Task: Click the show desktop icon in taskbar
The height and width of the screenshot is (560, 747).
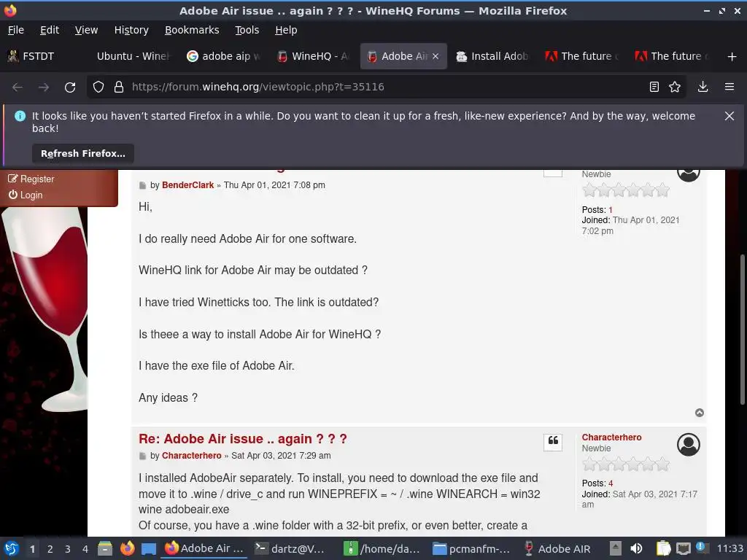Action: 149,548
